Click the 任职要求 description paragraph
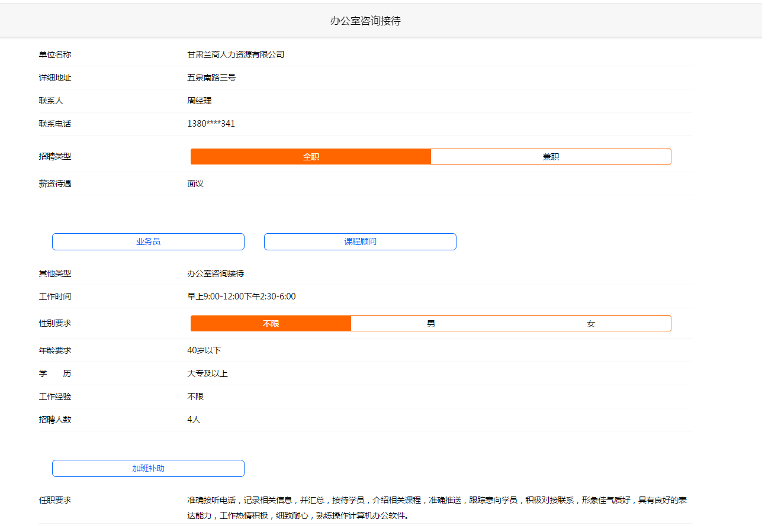The image size is (762, 532). pos(437,508)
